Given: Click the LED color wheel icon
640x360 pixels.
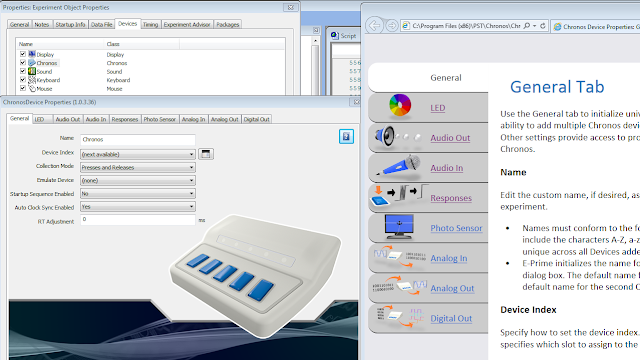Looking at the screenshot, I should 400,105.
